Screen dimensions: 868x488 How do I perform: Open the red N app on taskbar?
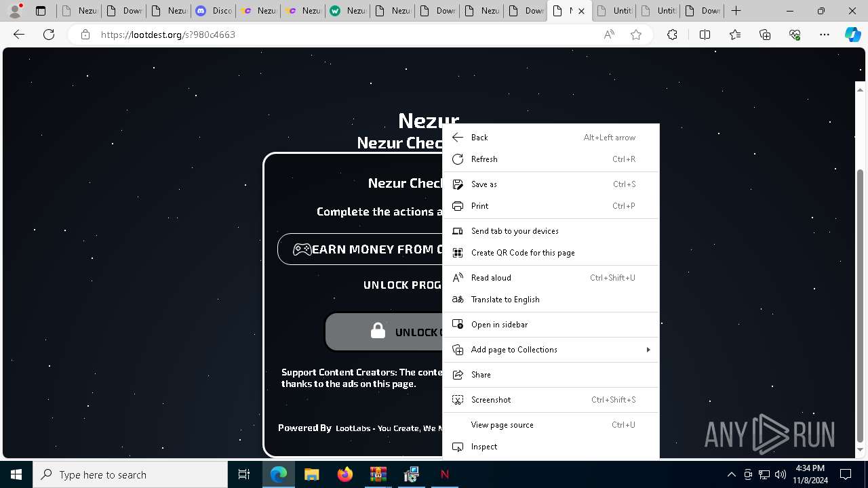point(445,474)
